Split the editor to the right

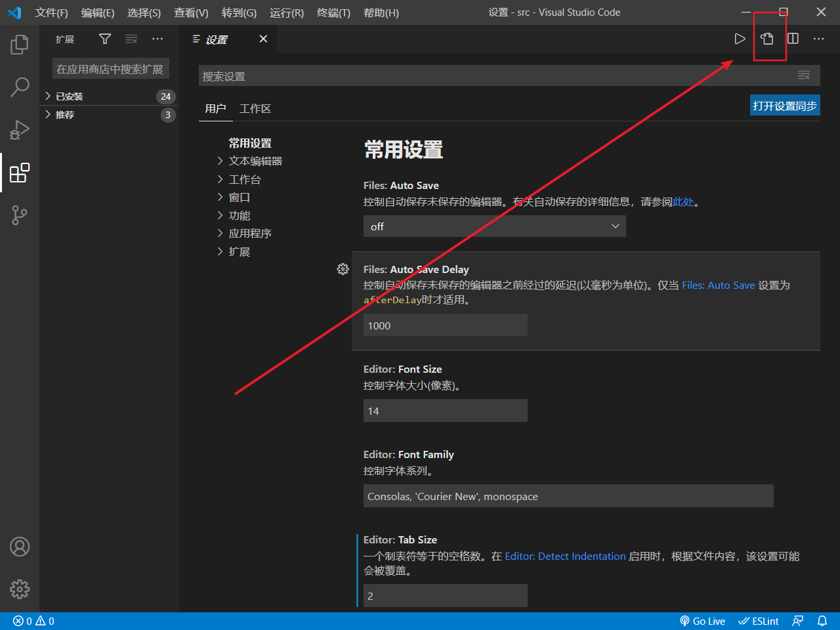coord(793,39)
